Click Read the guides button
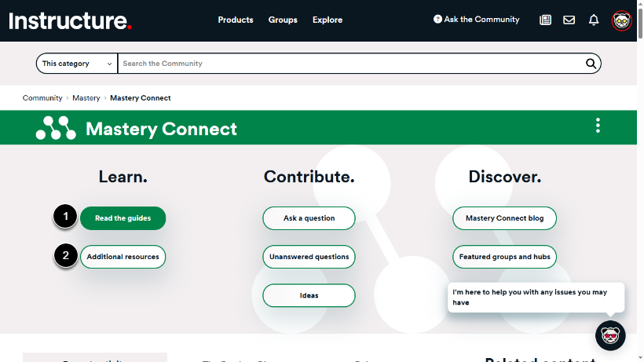Viewport: 644px width, 362px height. [x=123, y=218]
